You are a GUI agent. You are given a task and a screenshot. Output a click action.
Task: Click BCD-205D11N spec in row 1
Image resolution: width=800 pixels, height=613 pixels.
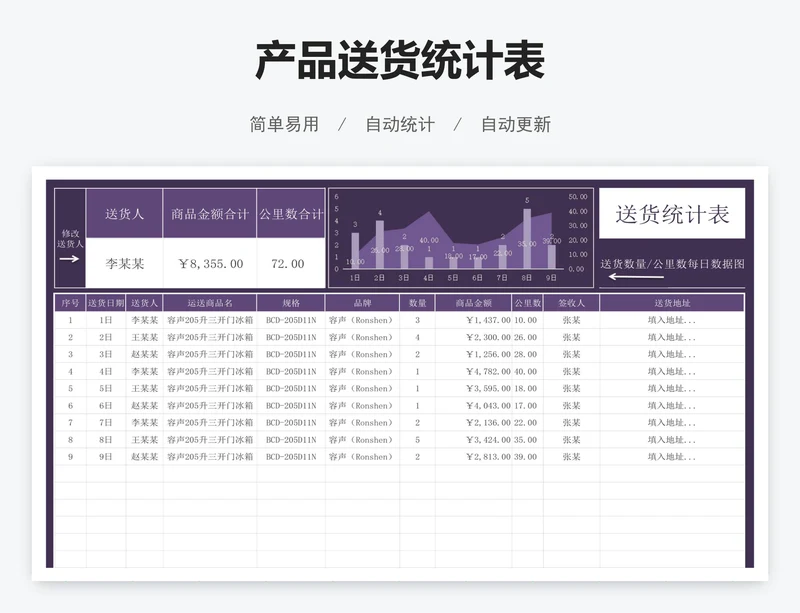pyautogui.click(x=291, y=320)
